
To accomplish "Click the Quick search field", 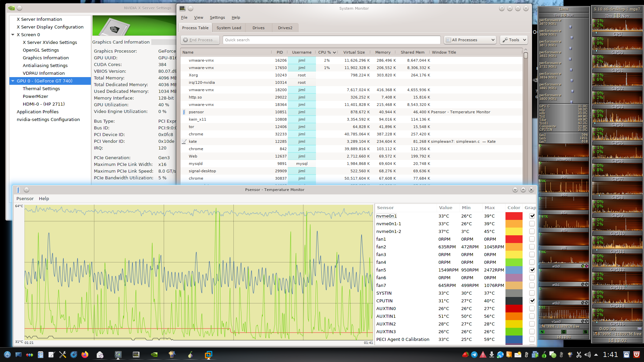I will 331,40.
